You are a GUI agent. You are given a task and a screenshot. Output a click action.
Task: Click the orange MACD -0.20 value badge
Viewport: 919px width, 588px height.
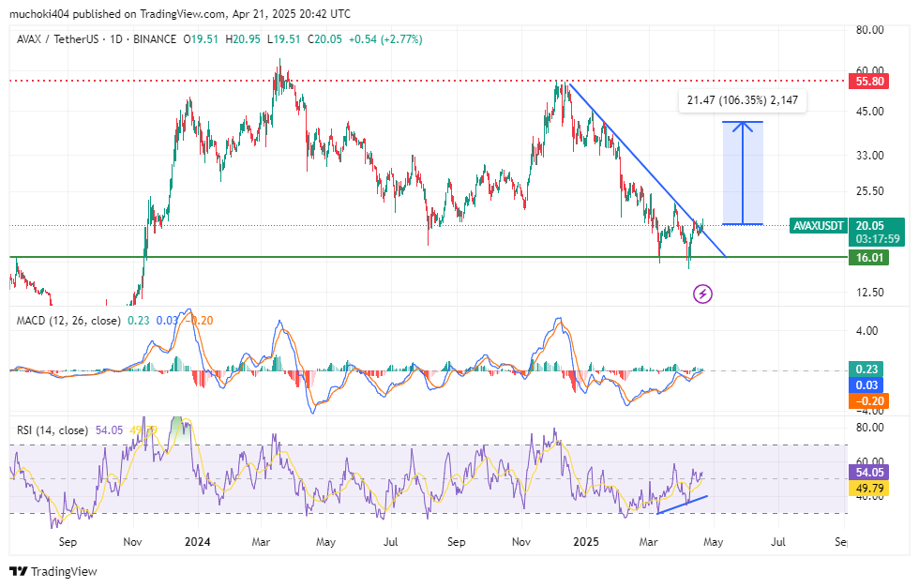(x=868, y=401)
